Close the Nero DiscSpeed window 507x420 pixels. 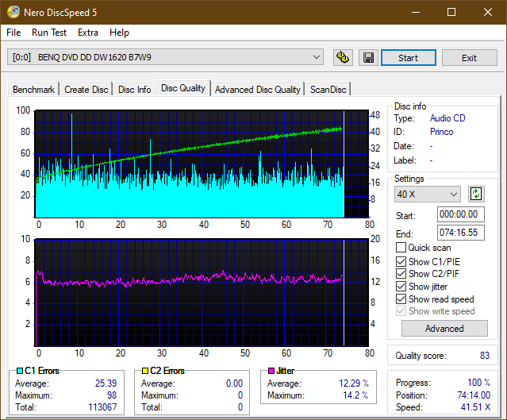(488, 13)
